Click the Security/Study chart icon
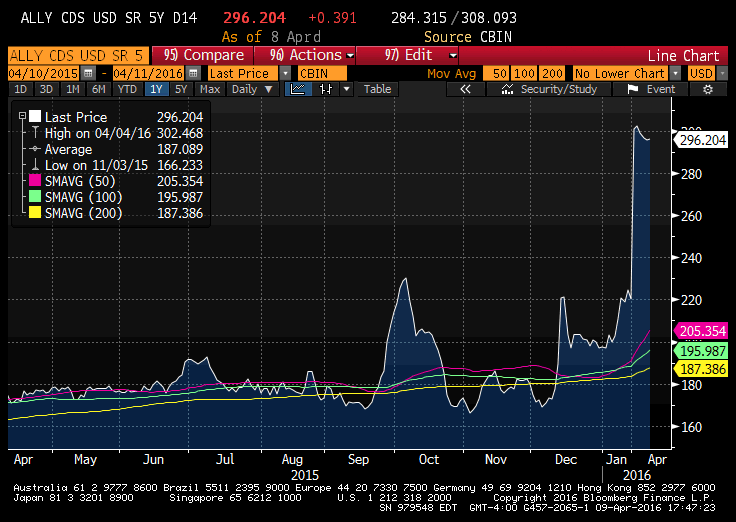Image resolution: width=736 pixels, height=522 pixels. [507, 89]
